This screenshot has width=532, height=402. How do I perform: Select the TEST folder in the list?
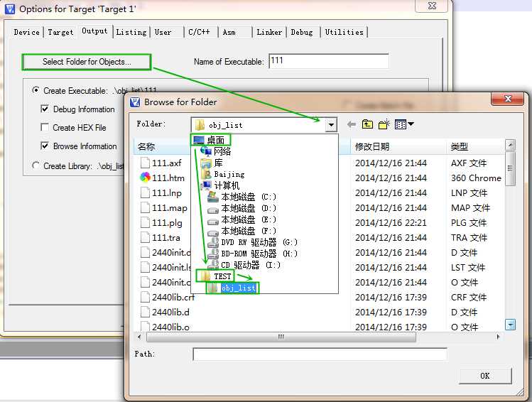click(215, 276)
